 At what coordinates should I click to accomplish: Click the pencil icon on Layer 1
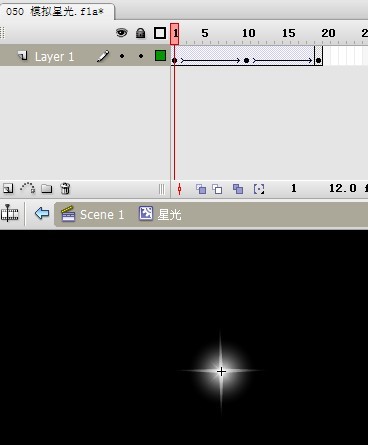point(103,56)
